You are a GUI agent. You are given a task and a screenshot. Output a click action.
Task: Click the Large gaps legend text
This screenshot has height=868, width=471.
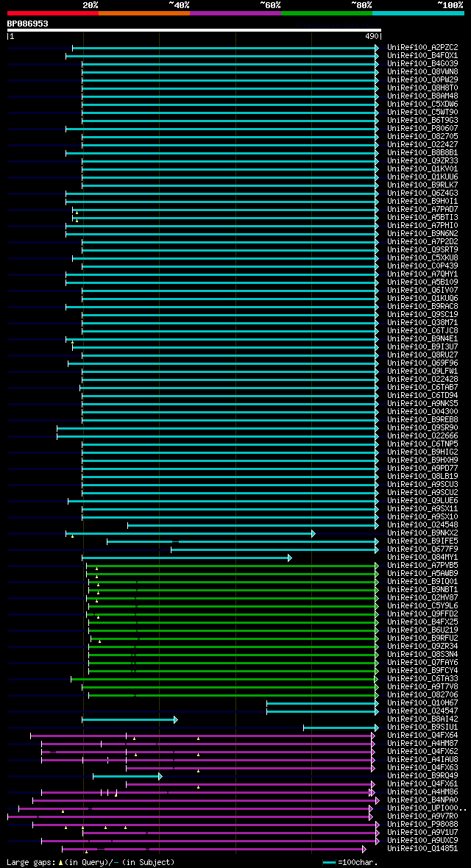click(91, 862)
